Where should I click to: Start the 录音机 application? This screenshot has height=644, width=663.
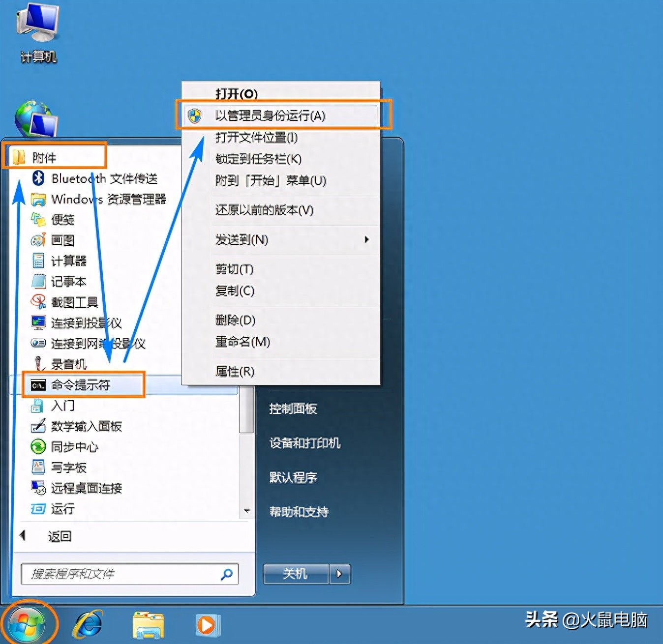coord(69,364)
